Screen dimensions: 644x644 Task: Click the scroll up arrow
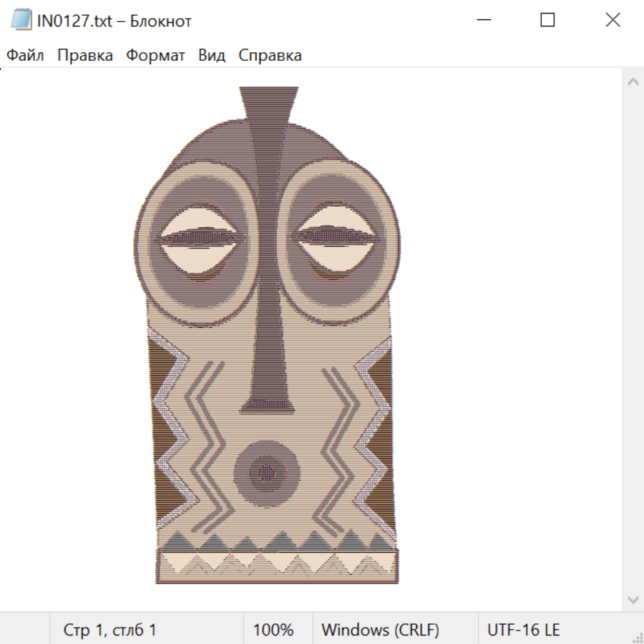pyautogui.click(x=633, y=82)
